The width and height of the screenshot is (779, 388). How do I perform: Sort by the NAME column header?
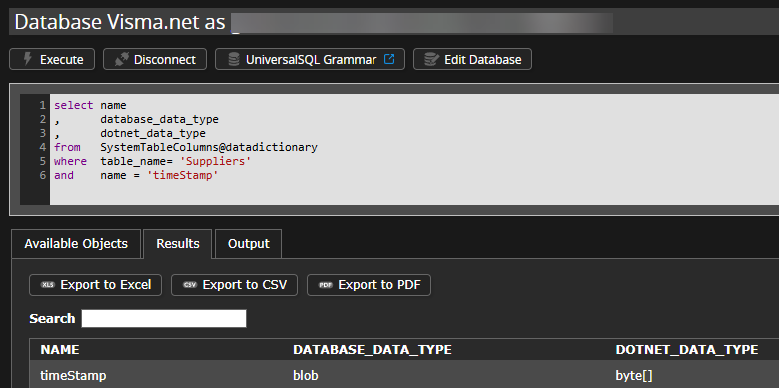60,350
